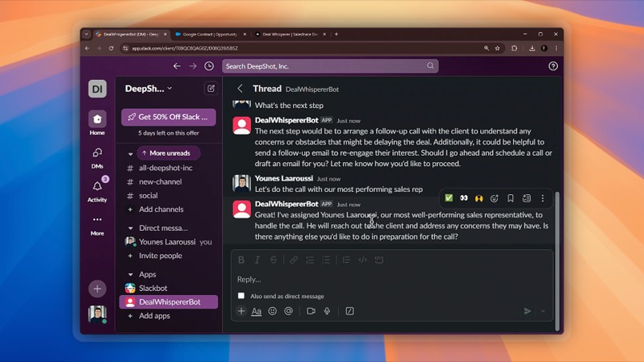Screen dimensions: 644x362
Task: Mention someone with the @ icon
Action: pyautogui.click(x=288, y=311)
